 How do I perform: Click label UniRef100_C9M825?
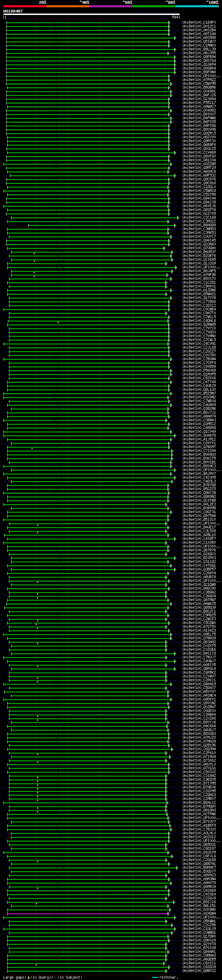199,615
